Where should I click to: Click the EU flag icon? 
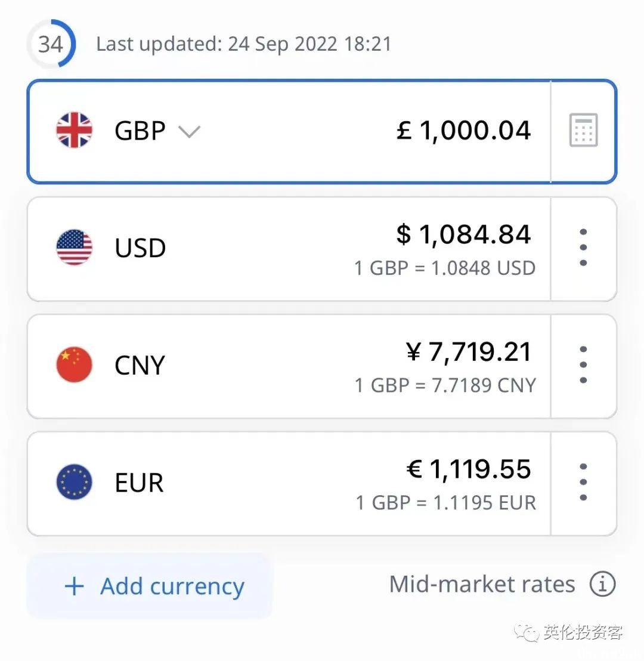click(74, 482)
